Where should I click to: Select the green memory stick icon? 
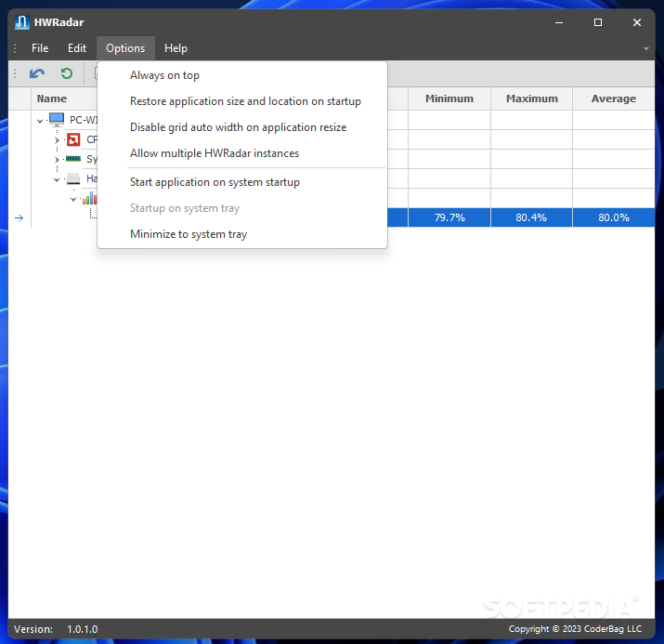[x=73, y=159]
